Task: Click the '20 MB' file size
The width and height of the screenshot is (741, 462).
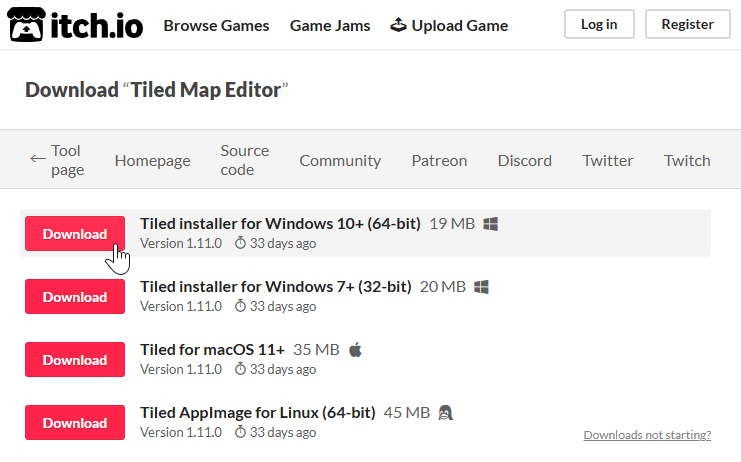Action: [x=443, y=287]
